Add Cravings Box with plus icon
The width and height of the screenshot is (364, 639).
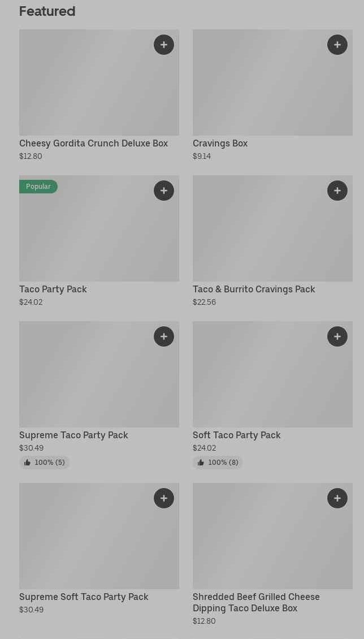tap(337, 45)
